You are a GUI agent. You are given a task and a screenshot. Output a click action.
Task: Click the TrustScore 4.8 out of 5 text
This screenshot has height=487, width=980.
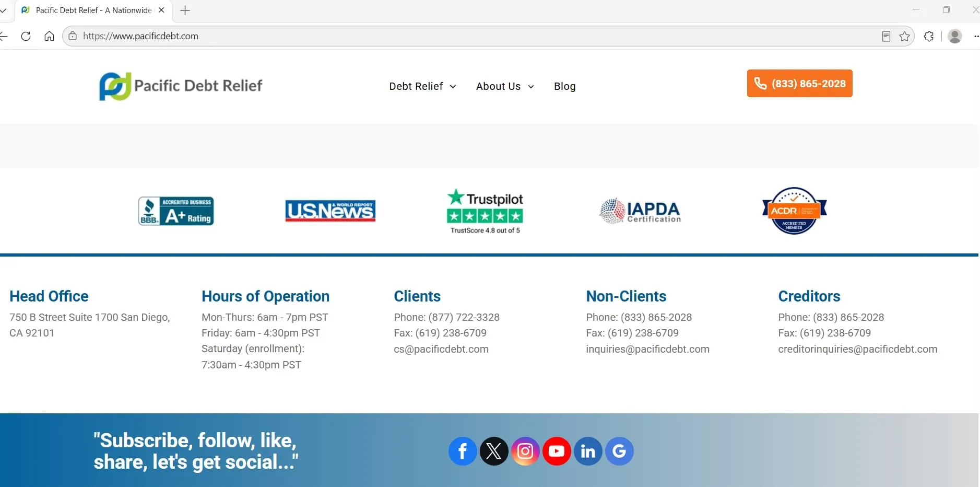[x=485, y=230]
